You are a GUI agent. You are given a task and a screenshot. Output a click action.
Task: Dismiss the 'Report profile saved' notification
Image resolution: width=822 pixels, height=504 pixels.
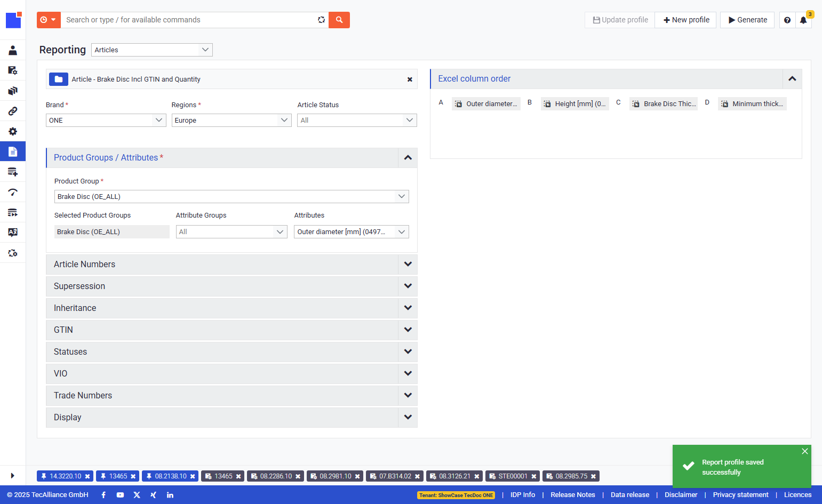pos(805,451)
